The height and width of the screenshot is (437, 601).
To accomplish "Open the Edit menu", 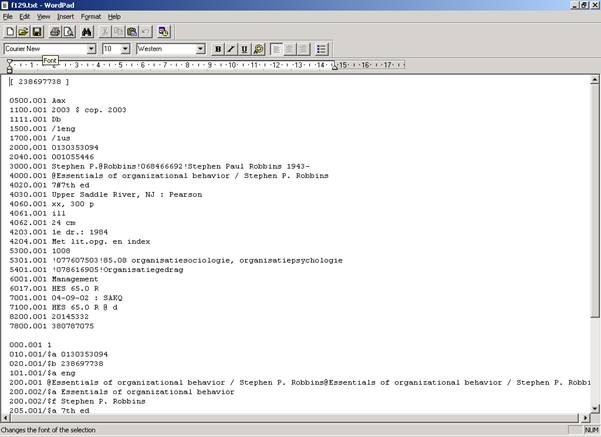I will pyautogui.click(x=25, y=16).
